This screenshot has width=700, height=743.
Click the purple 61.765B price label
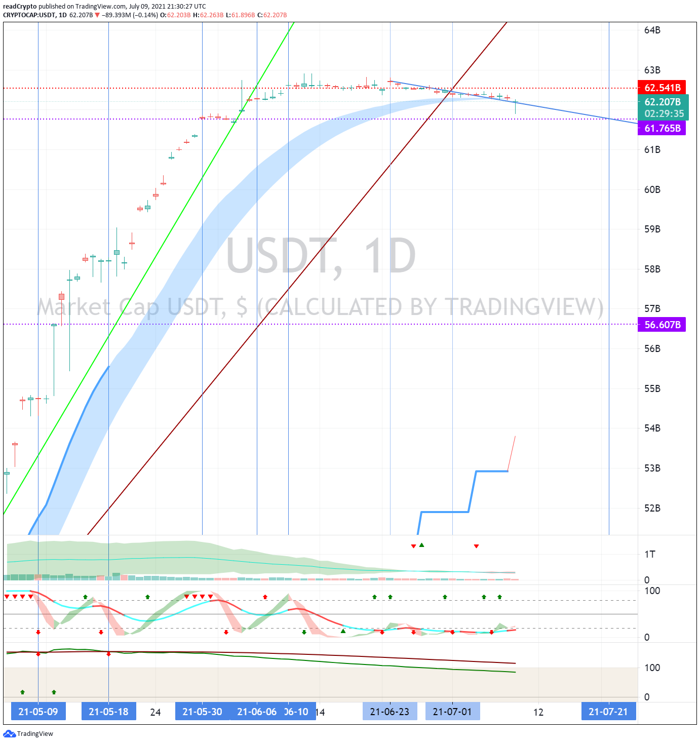tap(662, 128)
